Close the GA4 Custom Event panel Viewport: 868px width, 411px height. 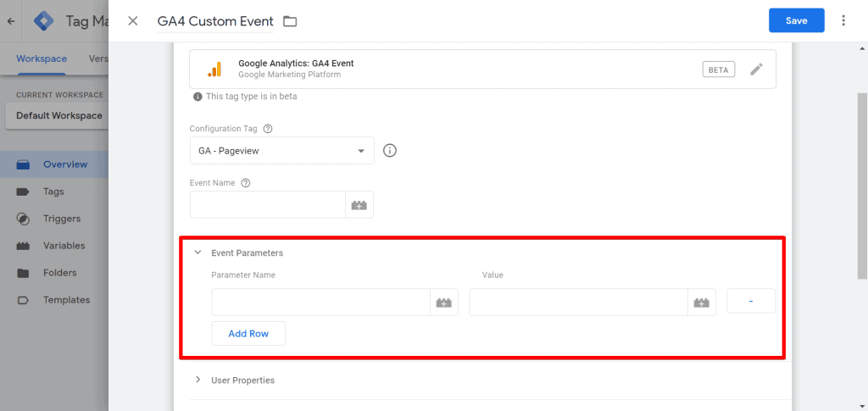click(x=133, y=21)
